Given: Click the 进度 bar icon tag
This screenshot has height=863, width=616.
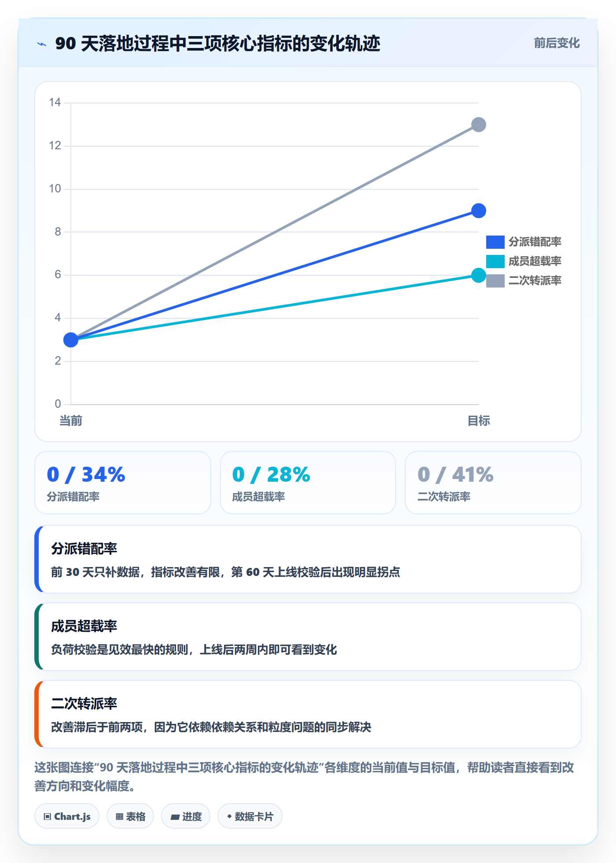Looking at the screenshot, I should [x=186, y=816].
